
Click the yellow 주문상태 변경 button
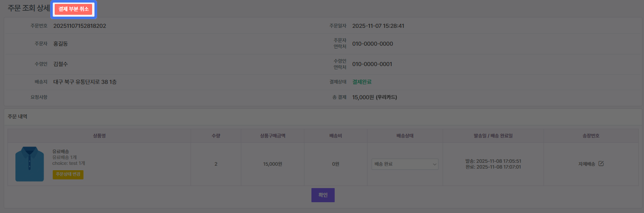tap(68, 174)
